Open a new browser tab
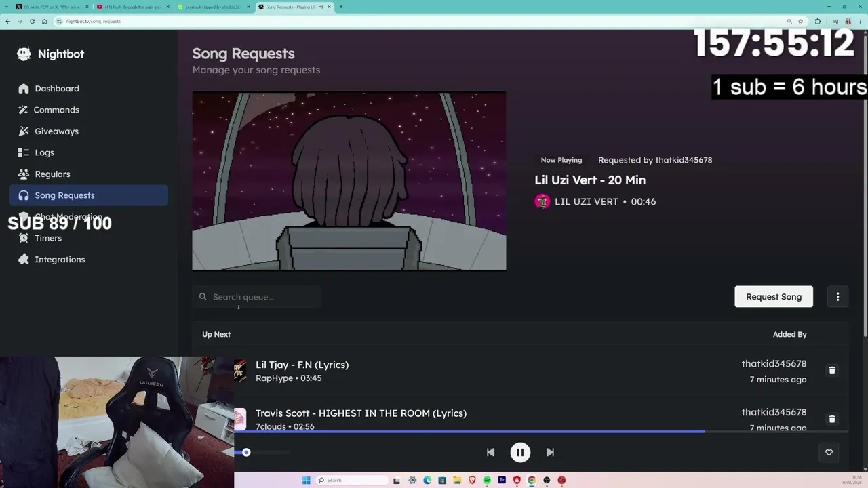 click(x=340, y=7)
